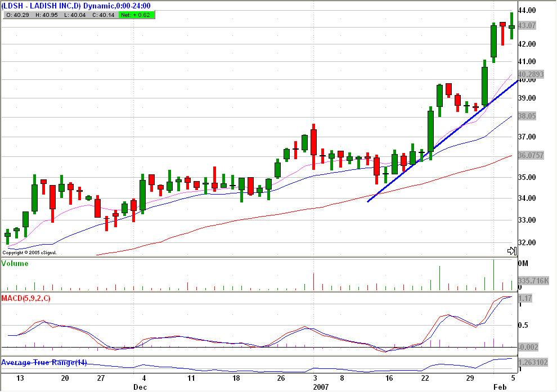The height and width of the screenshot is (392, 557).
Task: Click the Feb month label on time axis
Action: click(500, 387)
